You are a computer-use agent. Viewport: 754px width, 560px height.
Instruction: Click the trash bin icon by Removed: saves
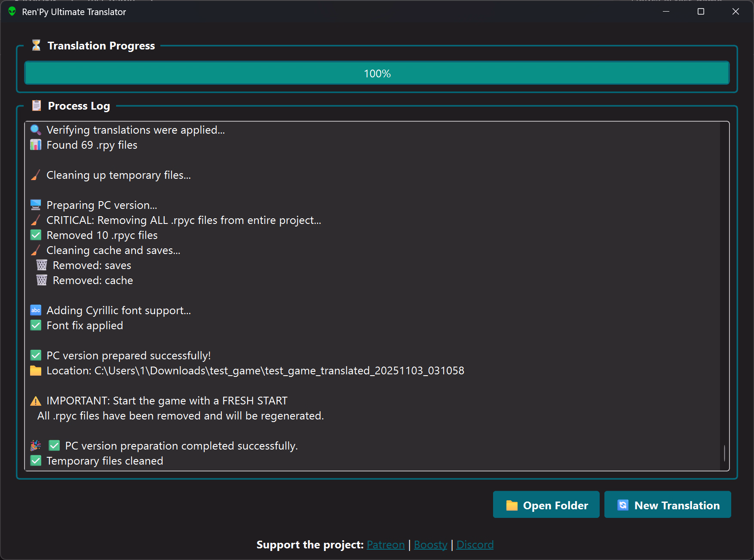42,265
